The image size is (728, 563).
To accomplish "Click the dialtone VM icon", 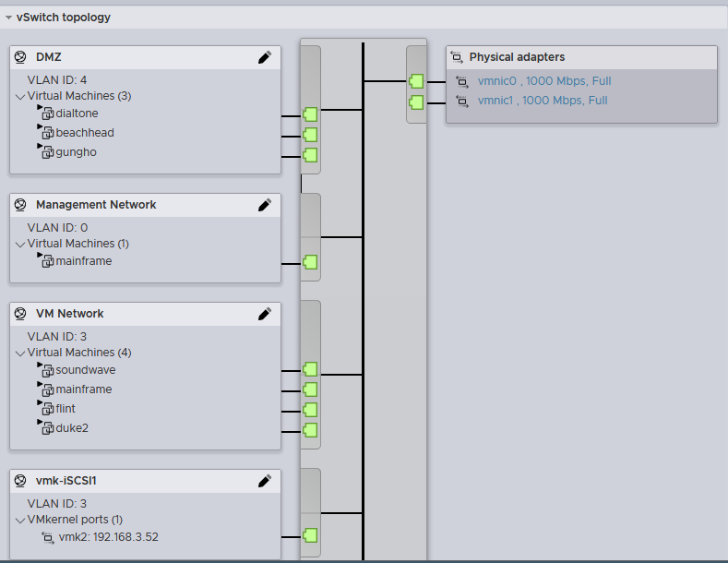I will point(46,112).
